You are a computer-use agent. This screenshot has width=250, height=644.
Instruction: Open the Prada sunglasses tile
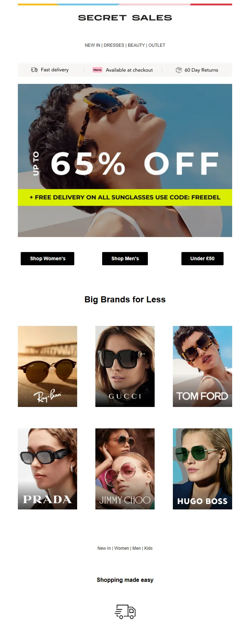point(47,469)
